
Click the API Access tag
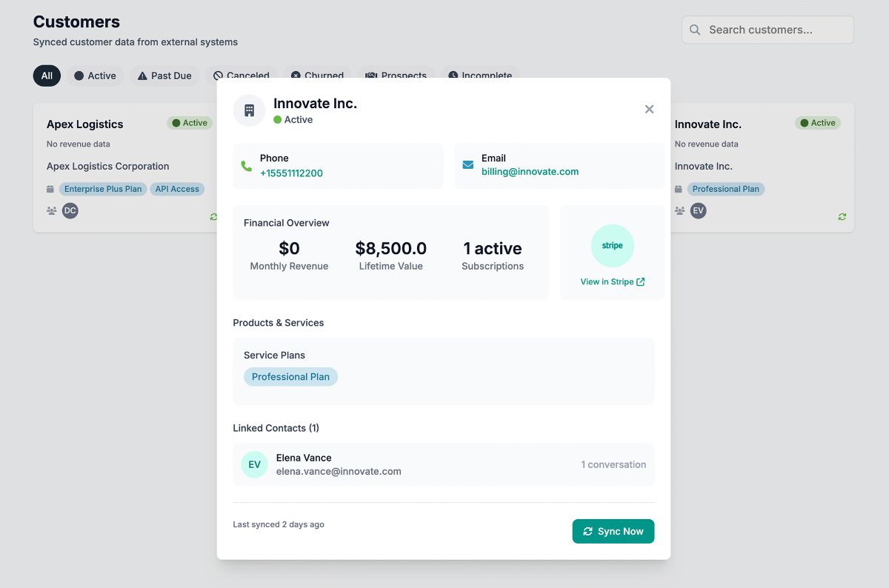pyautogui.click(x=177, y=189)
